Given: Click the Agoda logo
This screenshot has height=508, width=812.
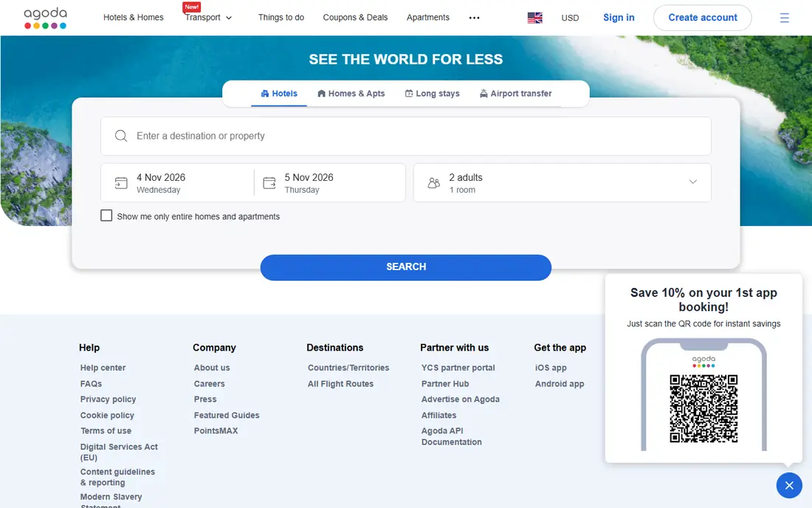Looking at the screenshot, I should 46,18.
